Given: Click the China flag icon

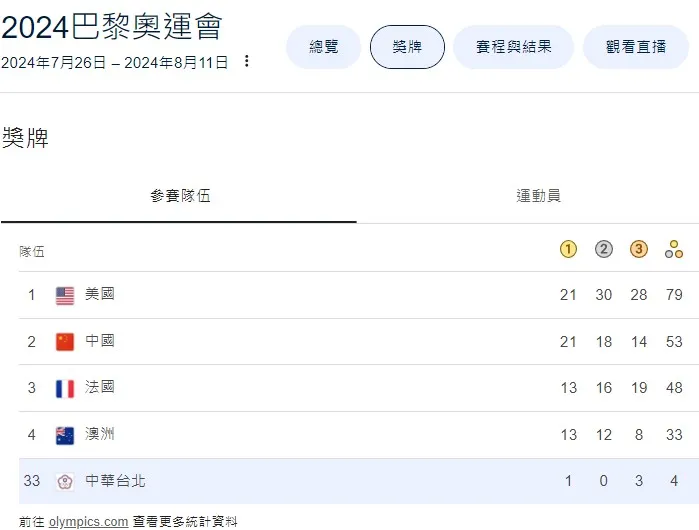Looking at the screenshot, I should [65, 342].
